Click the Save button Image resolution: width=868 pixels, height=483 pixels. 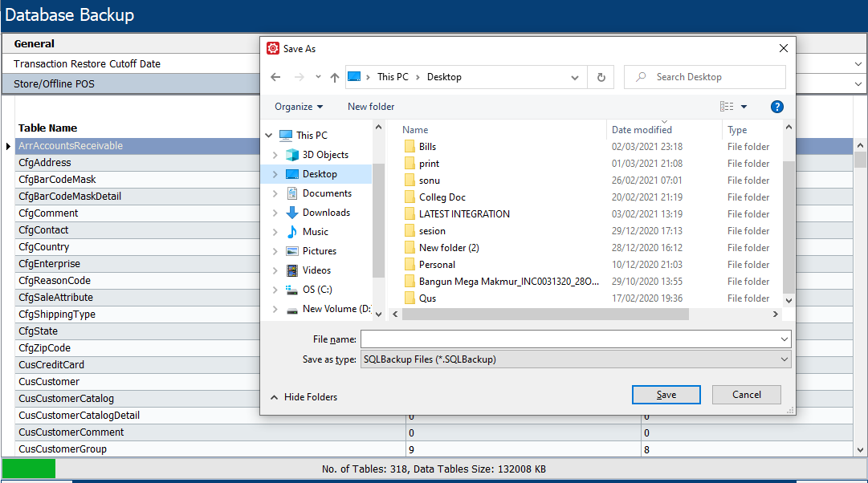pos(666,395)
